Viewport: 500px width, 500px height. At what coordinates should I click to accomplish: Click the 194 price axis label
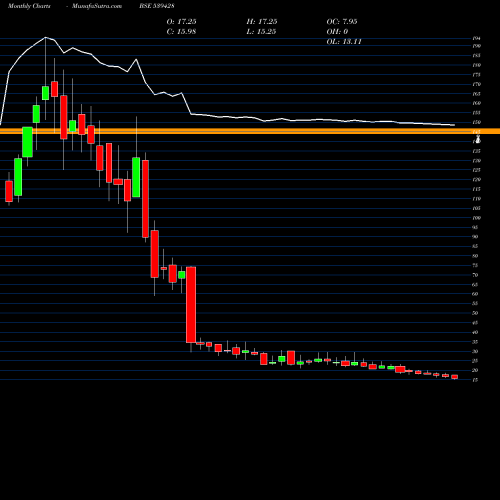(477, 38)
